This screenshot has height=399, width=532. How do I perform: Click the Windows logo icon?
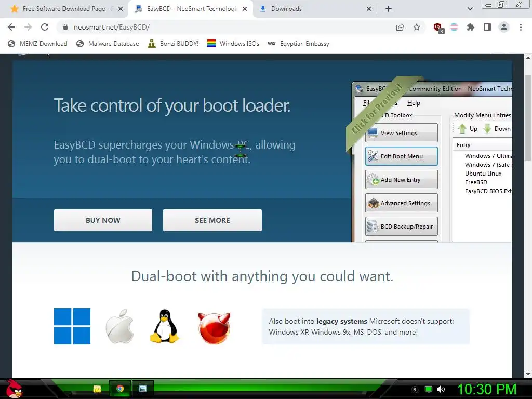[72, 326]
